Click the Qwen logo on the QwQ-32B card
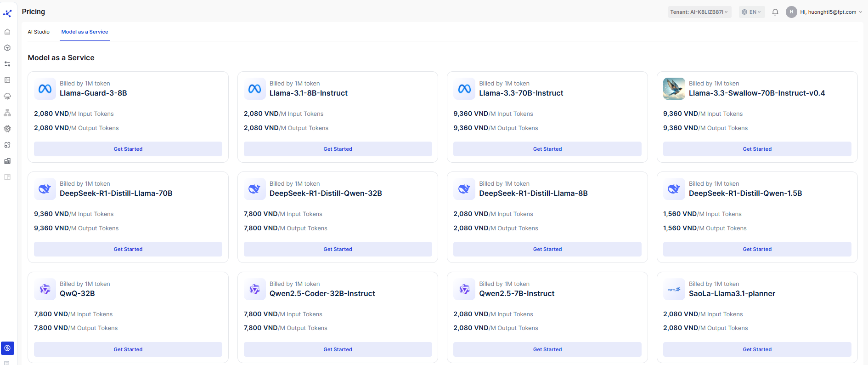868x365 pixels. 45,289
